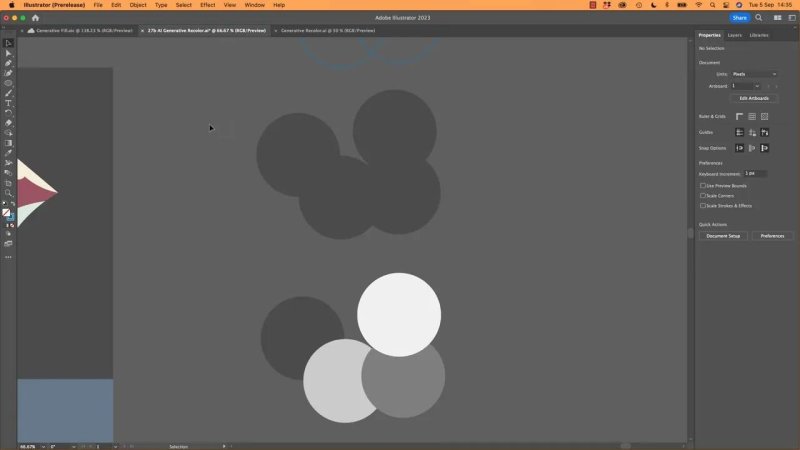Open the rotate view dropdown in status bar
The height and width of the screenshot is (450, 800).
[x=73, y=446]
